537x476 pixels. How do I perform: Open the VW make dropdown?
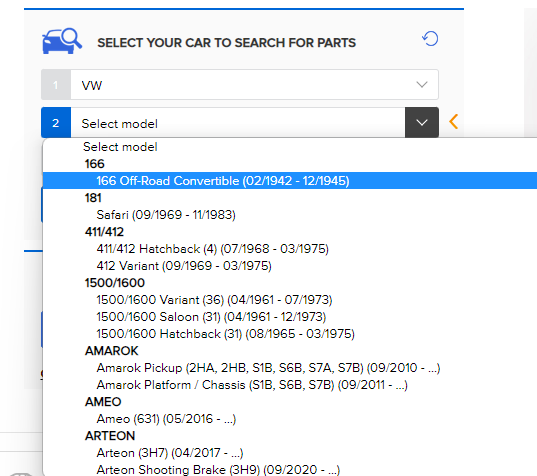tap(240, 85)
